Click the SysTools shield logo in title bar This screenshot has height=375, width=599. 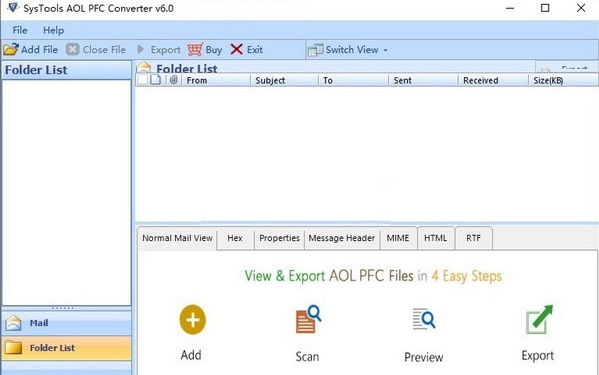(x=13, y=8)
